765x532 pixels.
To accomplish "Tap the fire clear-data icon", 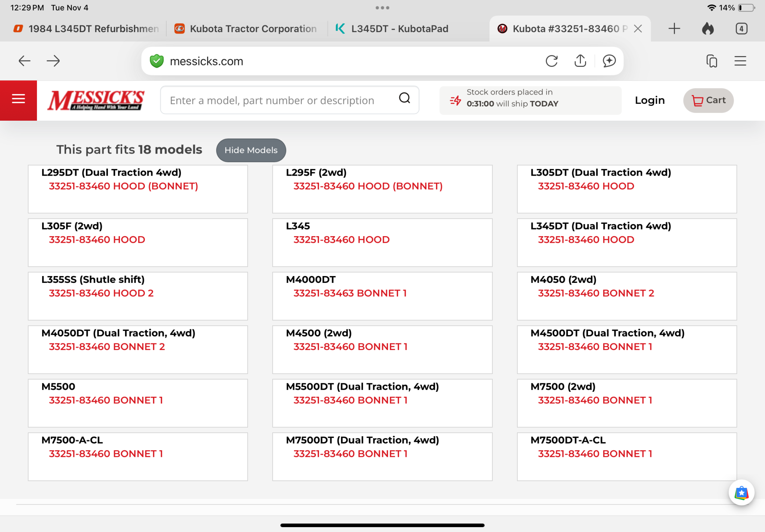I will 707,29.
